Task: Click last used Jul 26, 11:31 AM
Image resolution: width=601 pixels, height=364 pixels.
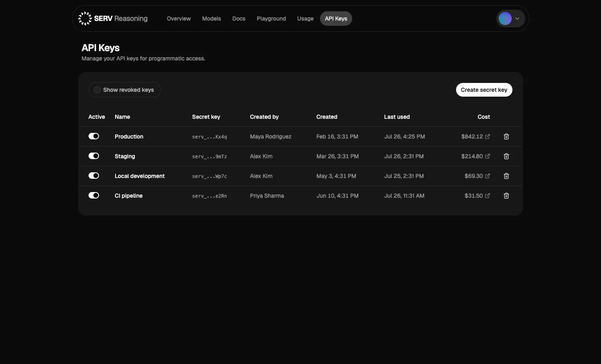Action: (x=404, y=196)
